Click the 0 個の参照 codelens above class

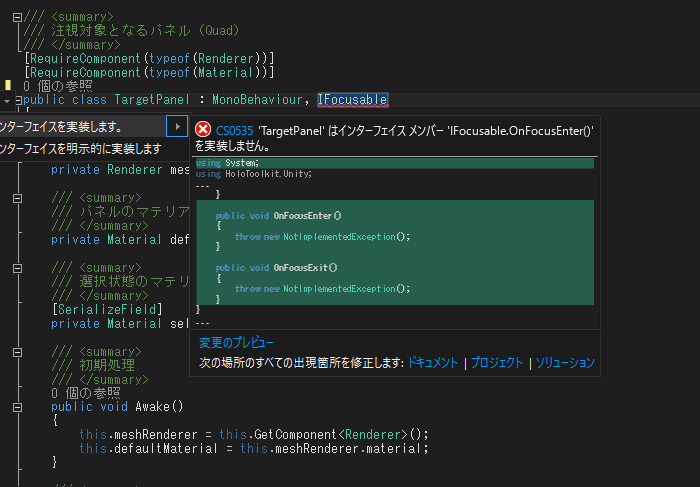pos(58,86)
